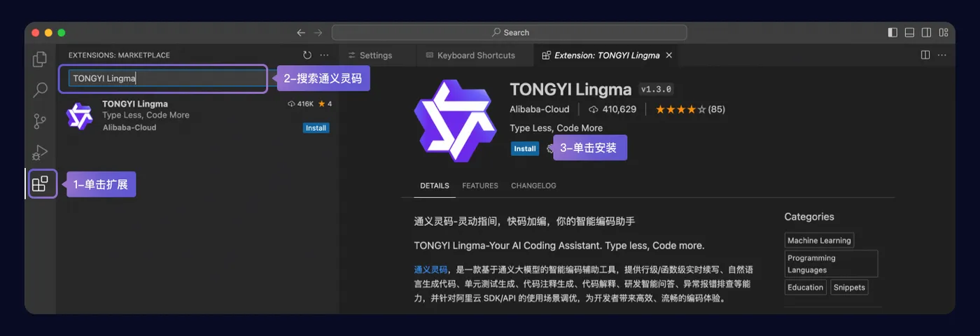Click the 通义灵码 hyperlink in description
This screenshot has height=336, width=980.
click(x=430, y=269)
